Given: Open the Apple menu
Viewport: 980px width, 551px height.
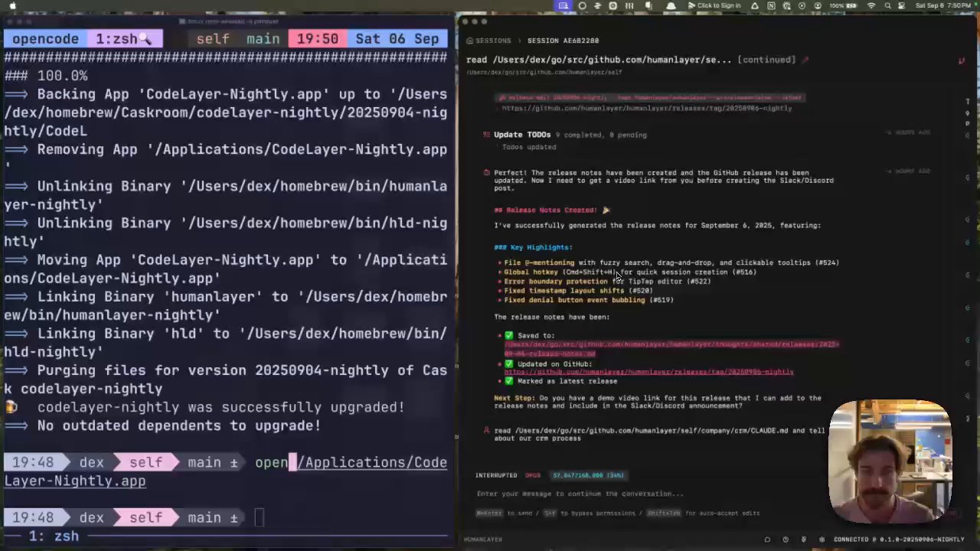Looking at the screenshot, I should coord(12,5).
